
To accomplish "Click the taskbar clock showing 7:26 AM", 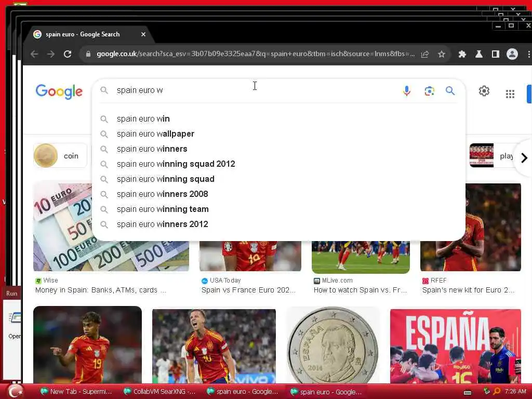I will click(515, 392).
